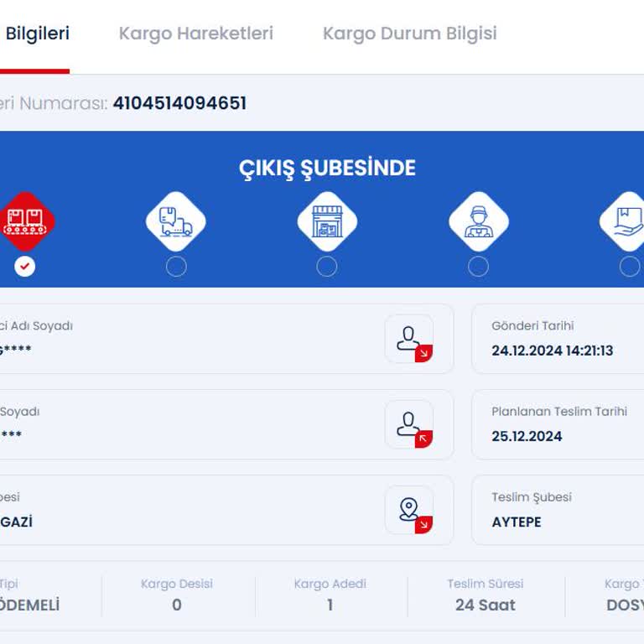Click the Teslim Süresi label

pyautogui.click(x=486, y=584)
